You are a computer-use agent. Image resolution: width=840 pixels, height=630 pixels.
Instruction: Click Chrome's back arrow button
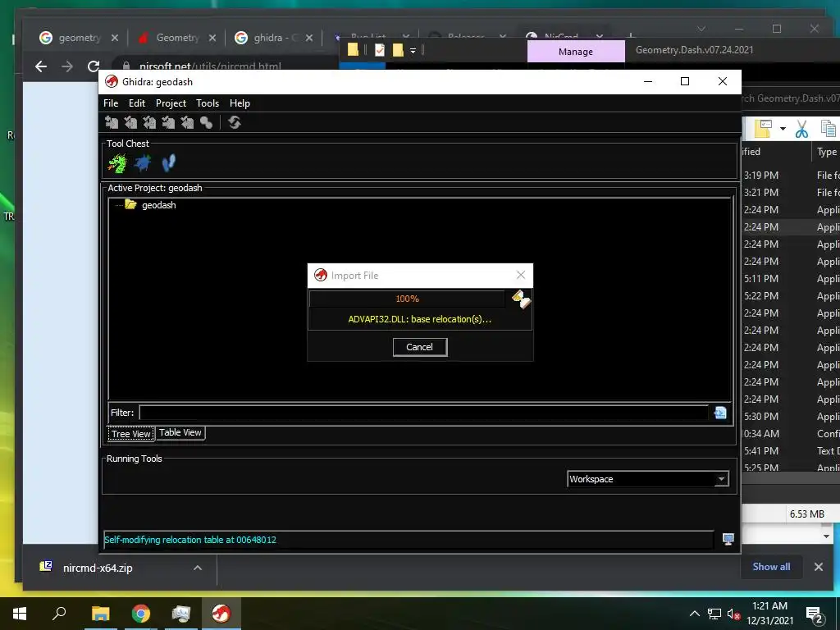coord(41,66)
